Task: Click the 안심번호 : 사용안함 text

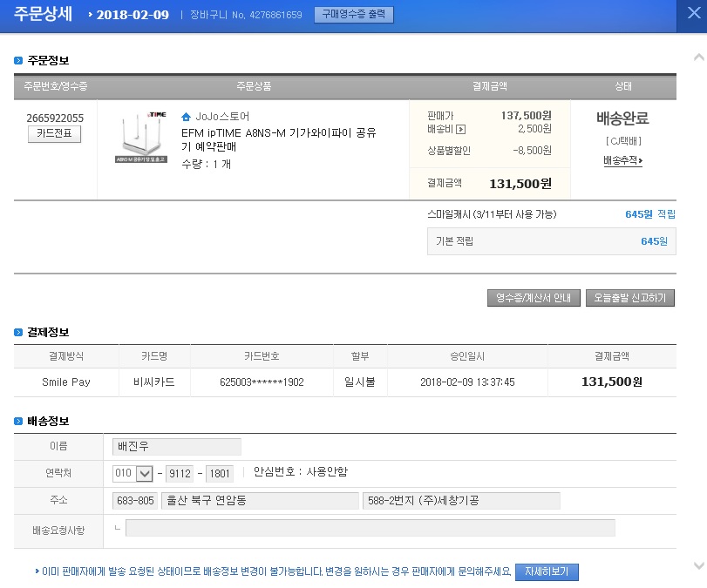Action: click(301, 472)
